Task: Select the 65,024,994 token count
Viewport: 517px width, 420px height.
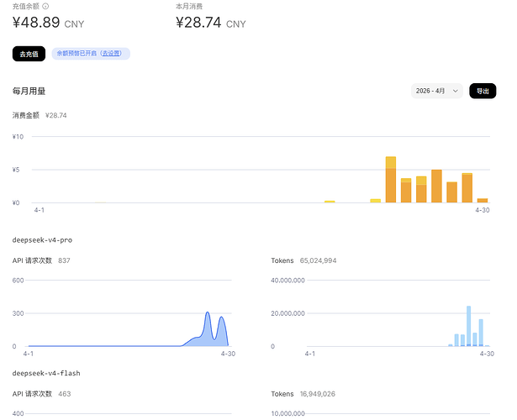Action: [x=318, y=260]
